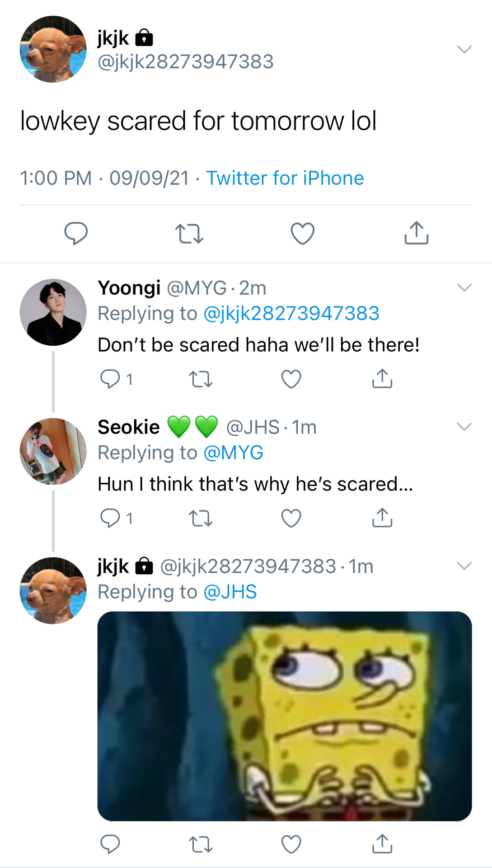Like Yoongi's 'Don't be scared' reply
This screenshot has width=492, height=868.
(291, 379)
